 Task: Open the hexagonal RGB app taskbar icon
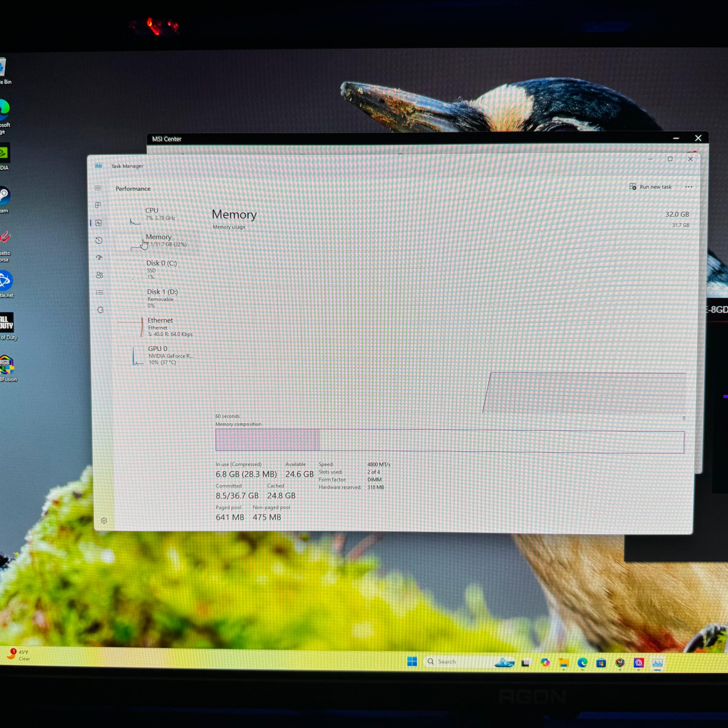pyautogui.click(x=620, y=663)
